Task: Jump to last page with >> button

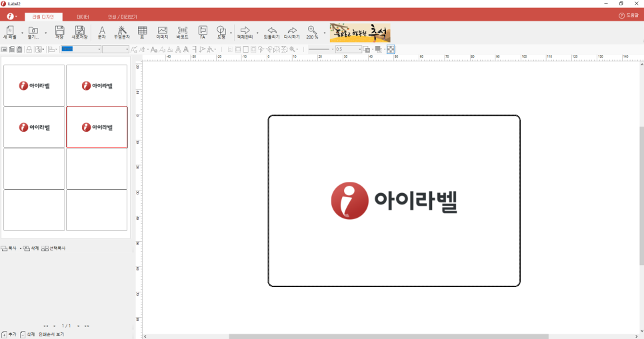Action: (x=87, y=326)
